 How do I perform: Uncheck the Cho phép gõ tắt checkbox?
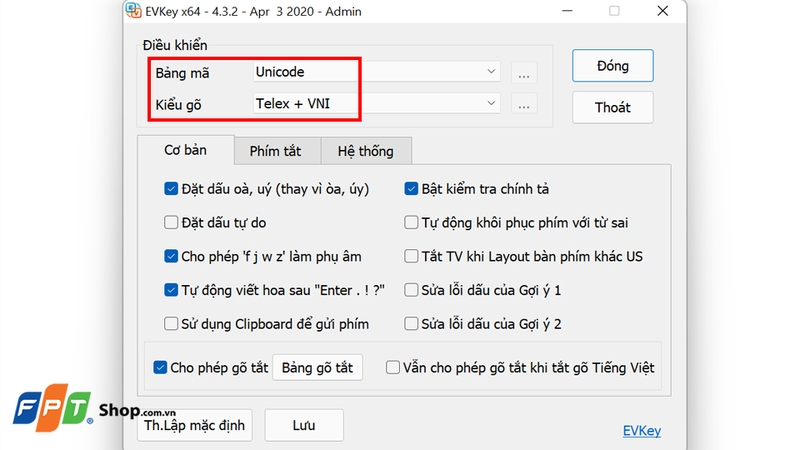coord(160,367)
